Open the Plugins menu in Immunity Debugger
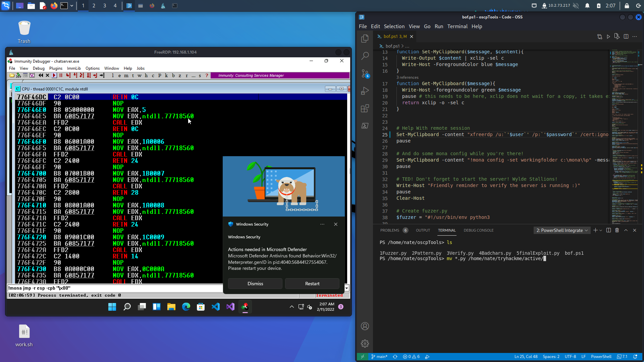 coord(56,68)
